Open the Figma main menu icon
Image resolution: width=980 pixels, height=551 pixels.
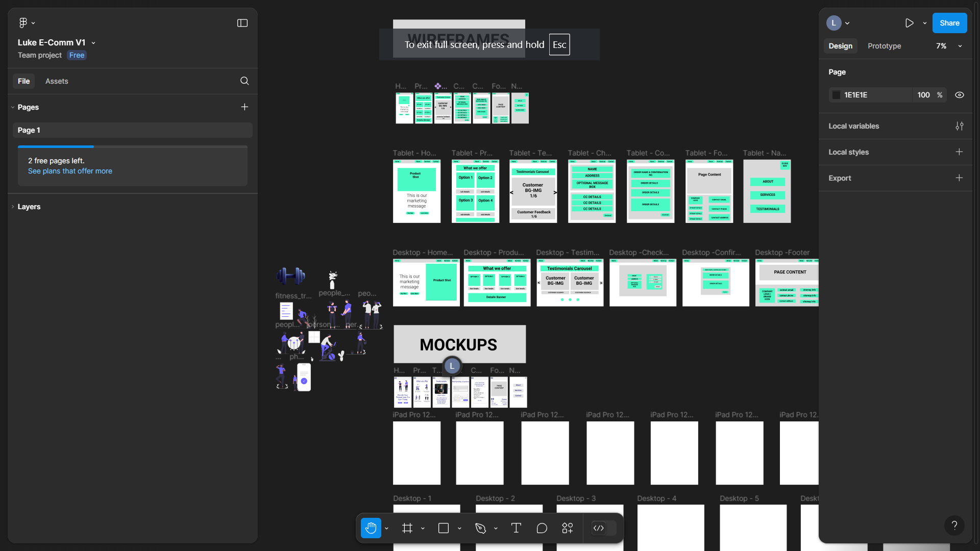click(x=23, y=23)
